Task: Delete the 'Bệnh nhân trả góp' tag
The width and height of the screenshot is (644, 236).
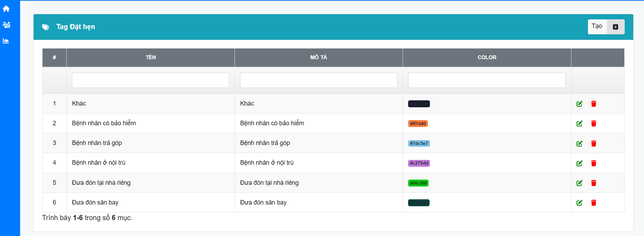Action: 594,144
